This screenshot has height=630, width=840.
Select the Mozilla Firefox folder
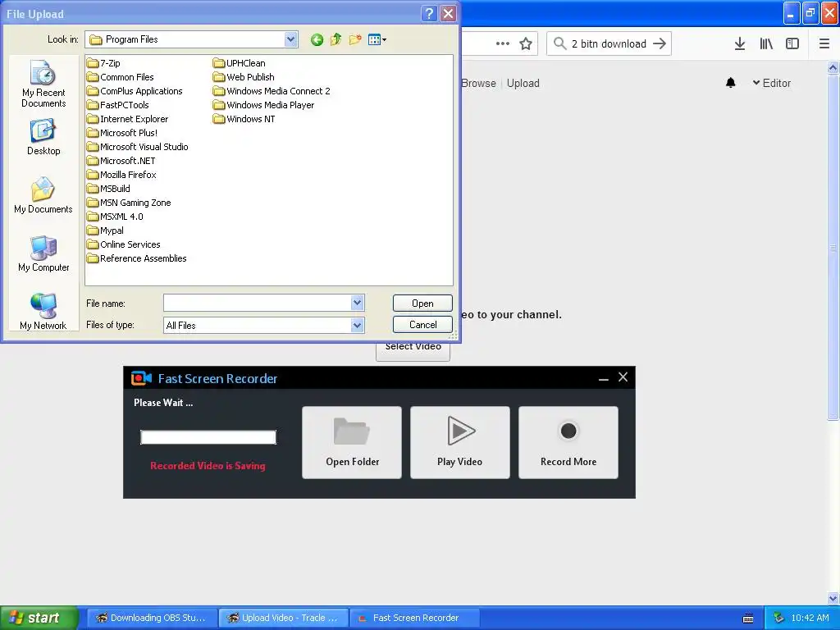pyautogui.click(x=122, y=175)
